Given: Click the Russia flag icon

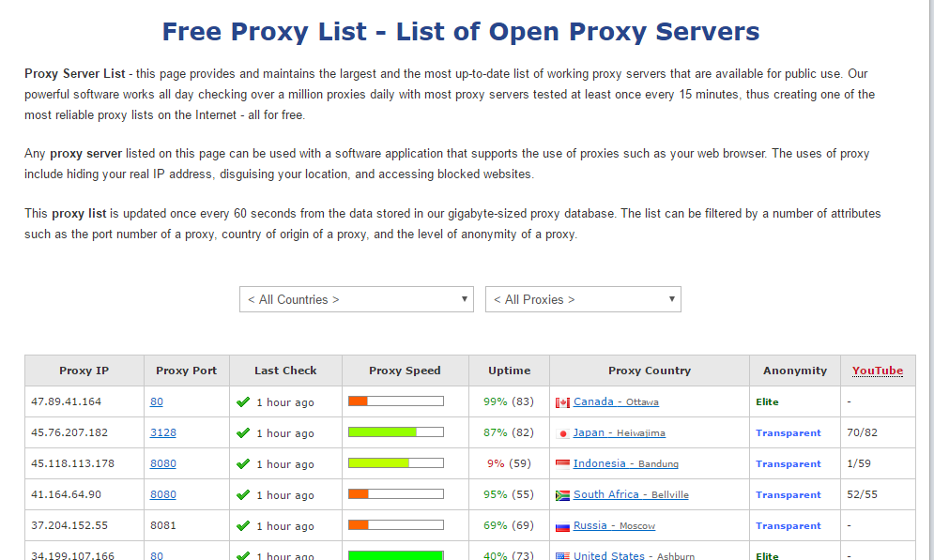Looking at the screenshot, I should pos(562,526).
